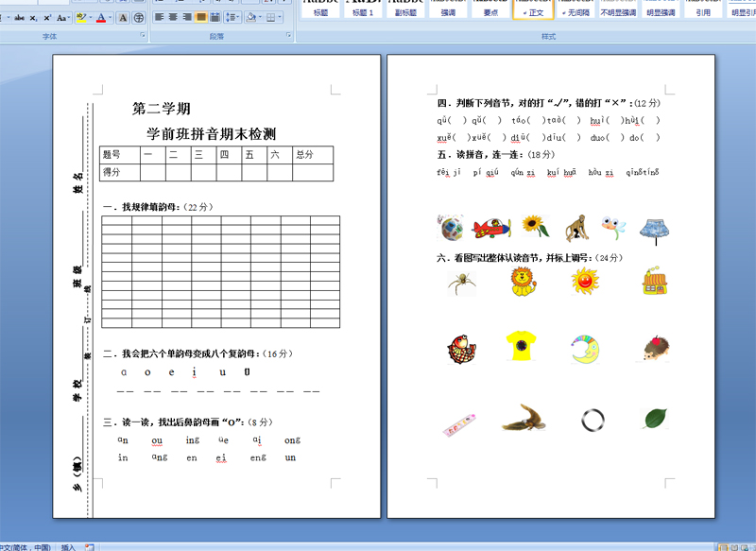This screenshot has width=756, height=551.
Task: Open the shading color dropdown arrow
Action: [x=259, y=17]
